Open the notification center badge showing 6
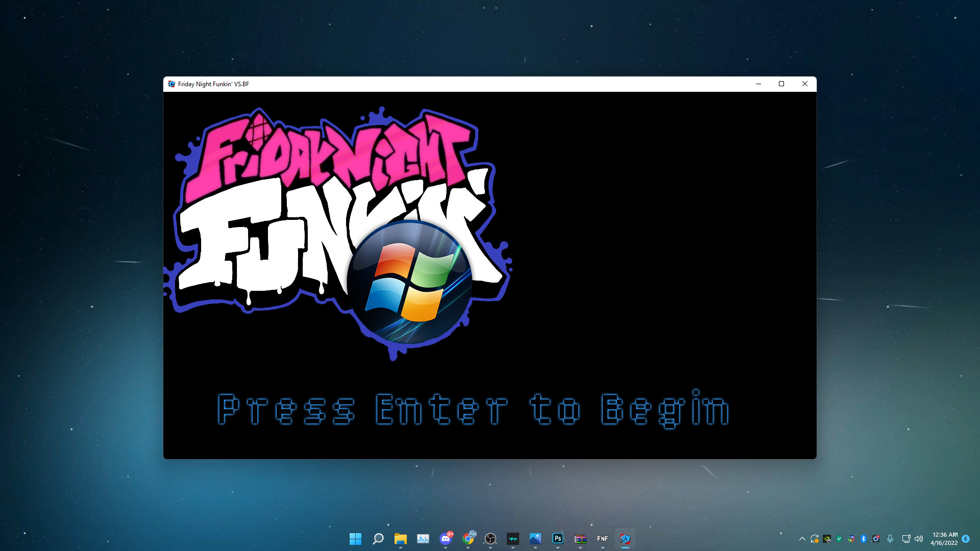Screen dimensions: 980x551 coord(966,539)
